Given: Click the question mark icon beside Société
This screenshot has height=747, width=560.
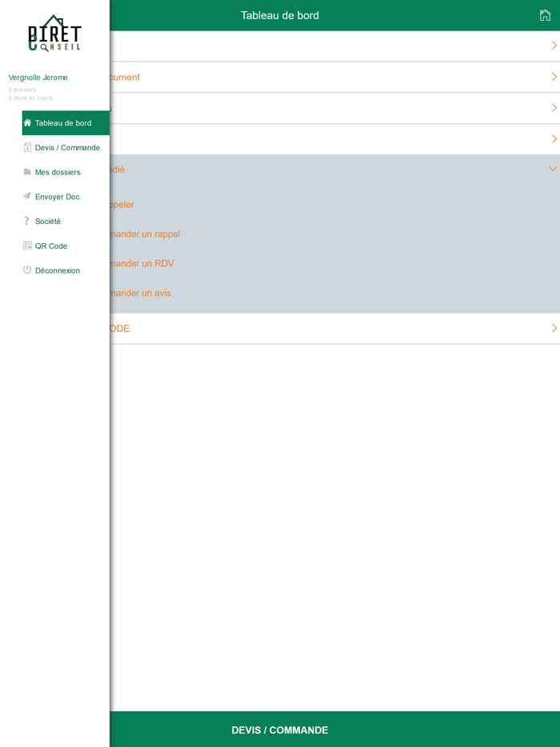Looking at the screenshot, I should click(x=27, y=221).
